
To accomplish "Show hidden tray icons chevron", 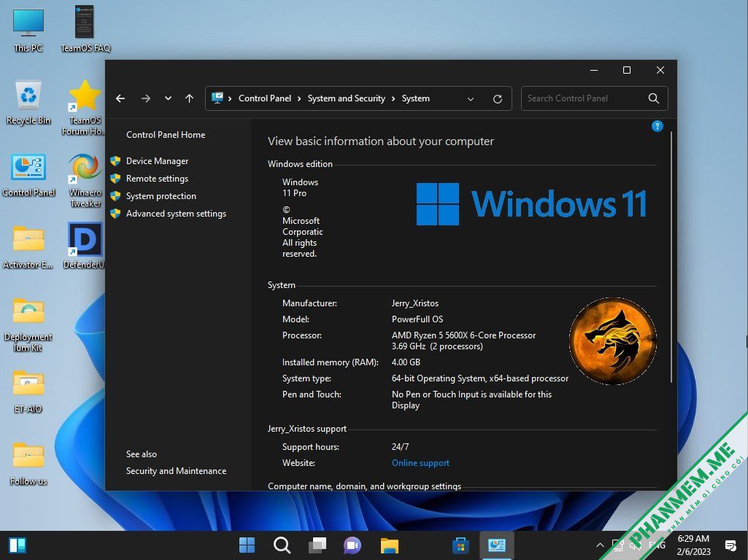I will [x=600, y=545].
